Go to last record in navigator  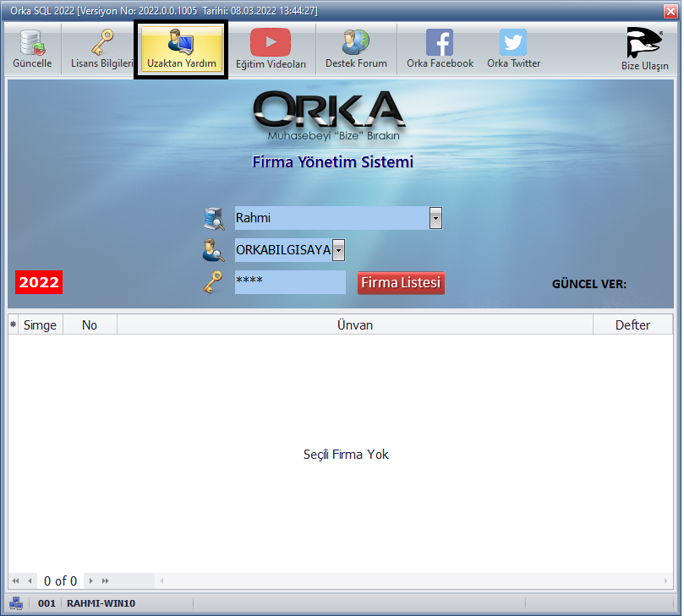coord(106,581)
